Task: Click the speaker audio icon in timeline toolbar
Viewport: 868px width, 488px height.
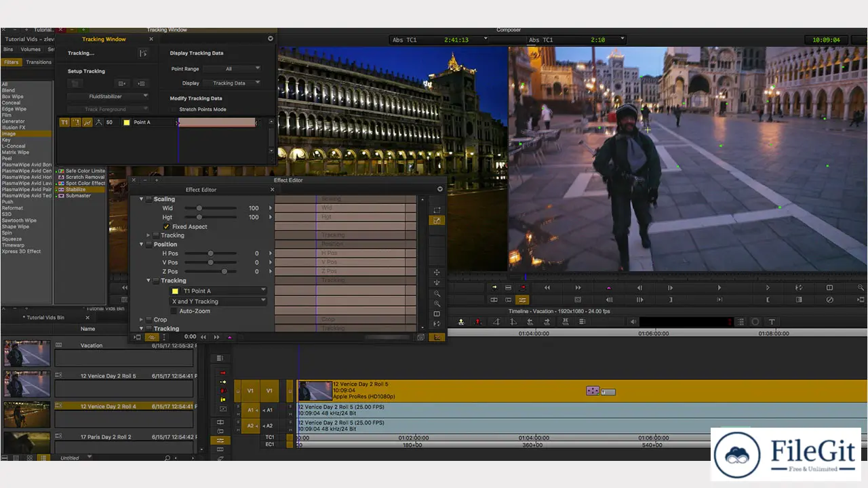Action: coord(633,322)
